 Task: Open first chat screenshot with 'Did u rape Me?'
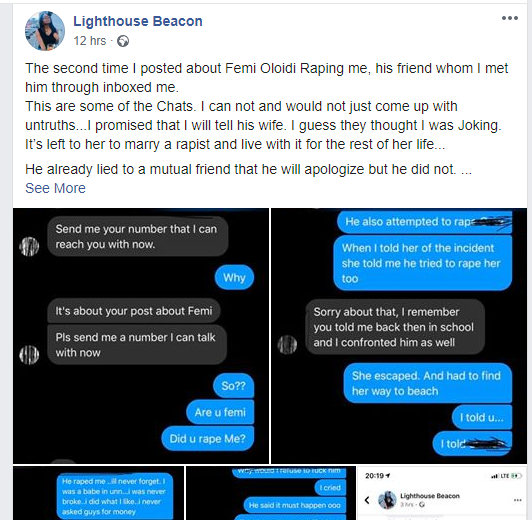pyautogui.click(x=141, y=336)
